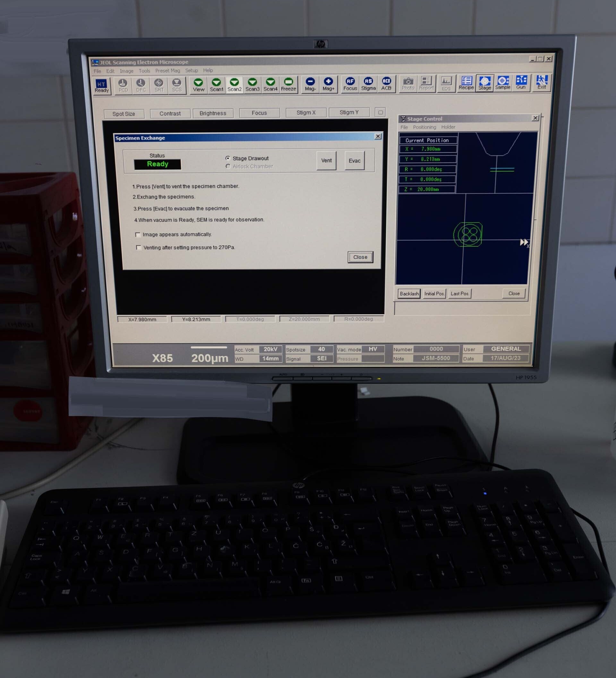
Task: Open the Setup menu
Action: click(192, 70)
